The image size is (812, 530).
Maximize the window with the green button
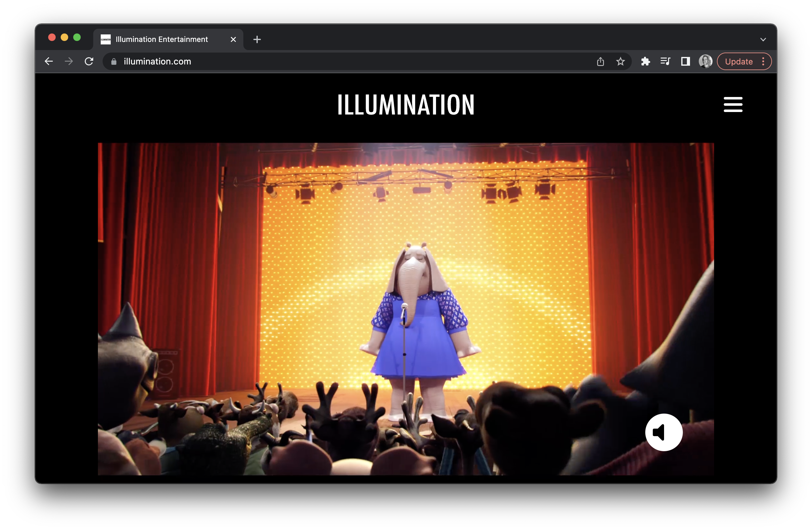77,37
